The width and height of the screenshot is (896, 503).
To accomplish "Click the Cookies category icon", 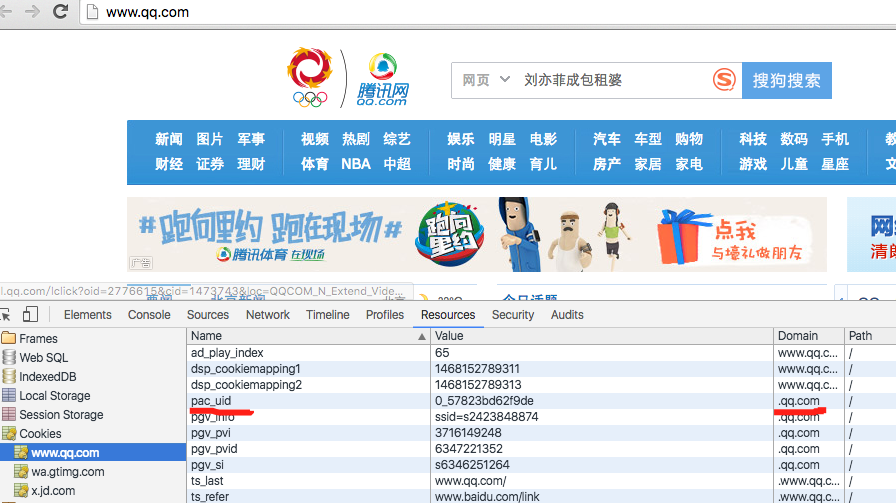I will click(x=9, y=433).
